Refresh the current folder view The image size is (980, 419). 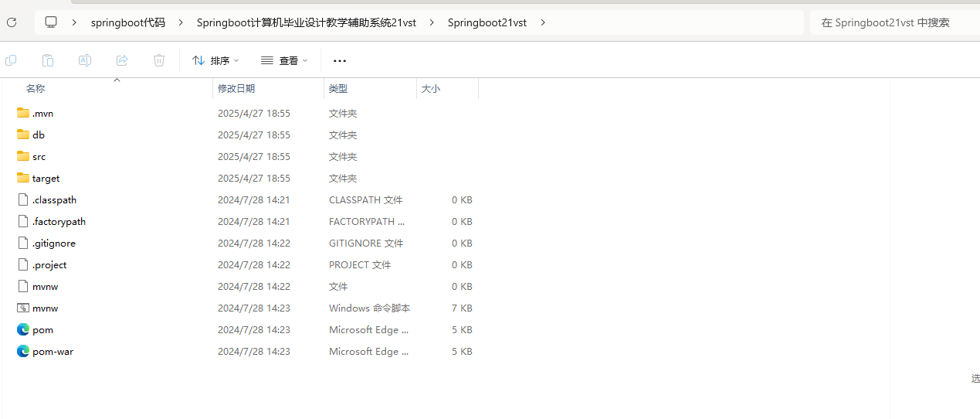[x=12, y=22]
